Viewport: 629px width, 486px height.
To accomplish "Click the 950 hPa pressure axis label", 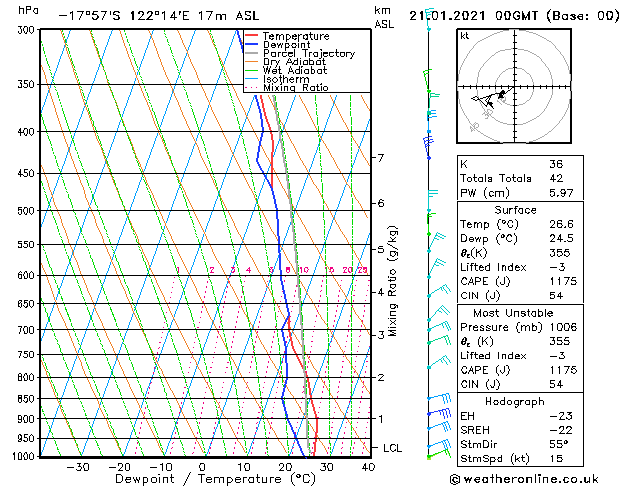I will (28, 439).
